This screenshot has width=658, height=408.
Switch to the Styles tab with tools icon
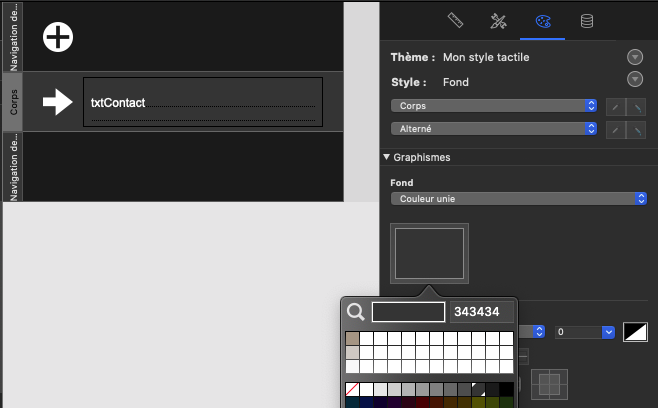point(498,20)
